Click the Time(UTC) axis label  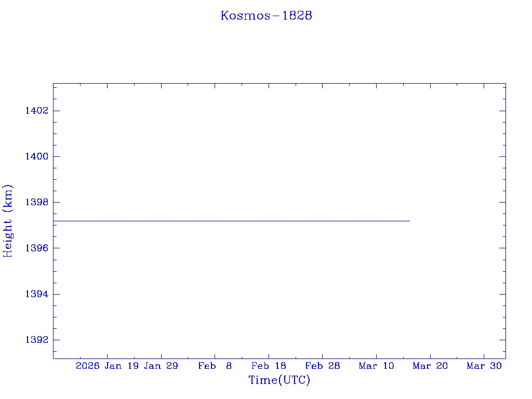point(279,380)
